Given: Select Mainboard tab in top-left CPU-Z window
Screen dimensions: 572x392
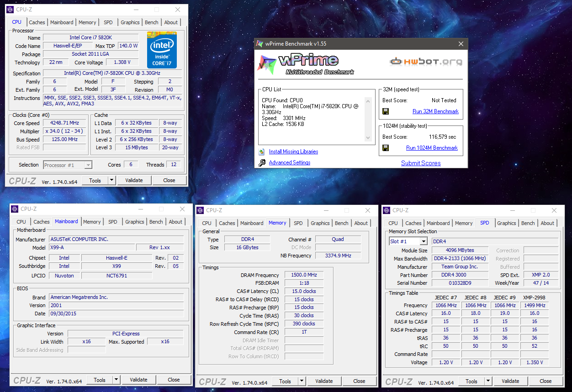Looking at the screenshot, I should 62,22.
